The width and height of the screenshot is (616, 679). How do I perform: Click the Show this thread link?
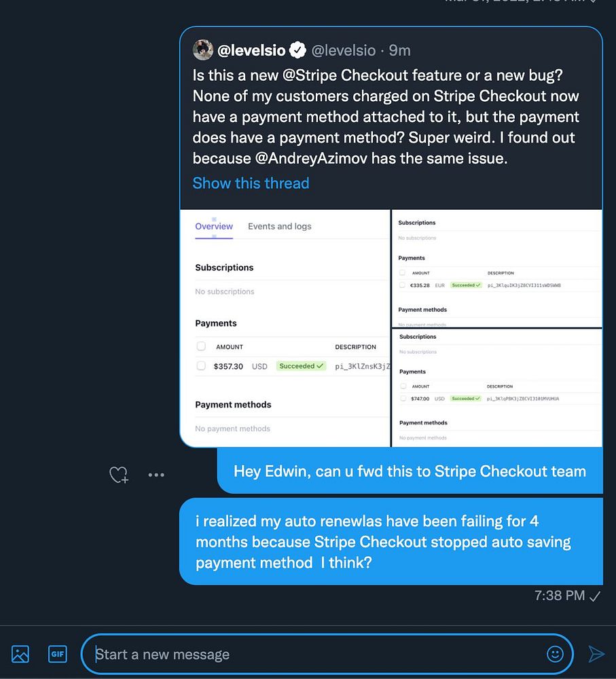click(x=251, y=183)
